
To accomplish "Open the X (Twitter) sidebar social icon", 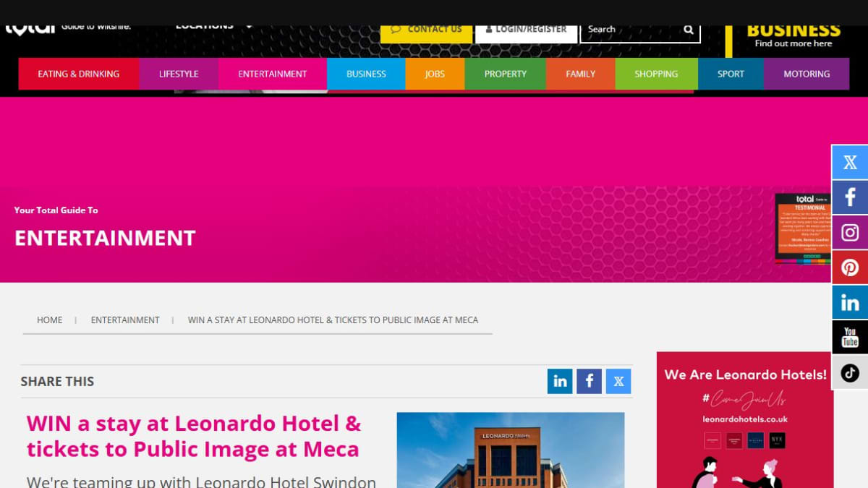I will [850, 163].
